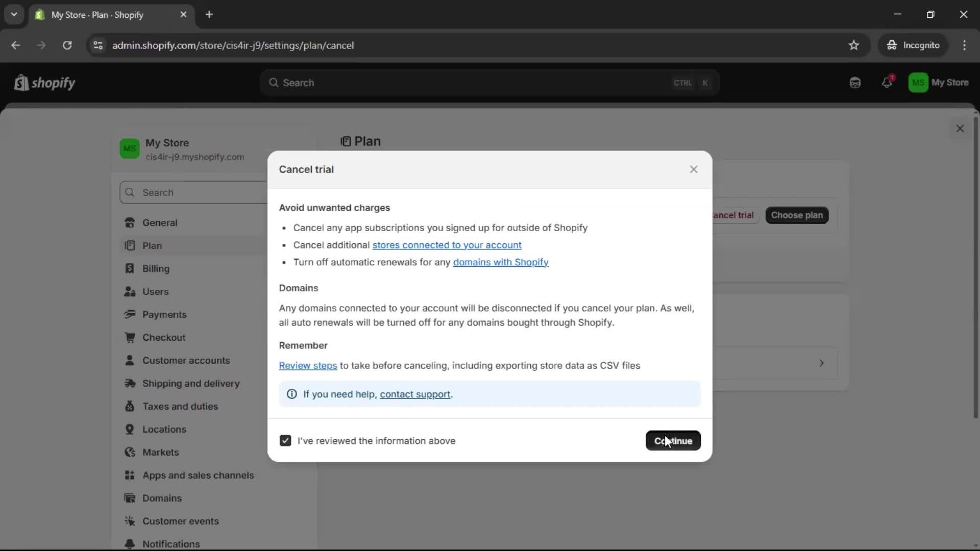Click the Markets globe icon
This screenshot has width=980, height=551.
(x=131, y=452)
